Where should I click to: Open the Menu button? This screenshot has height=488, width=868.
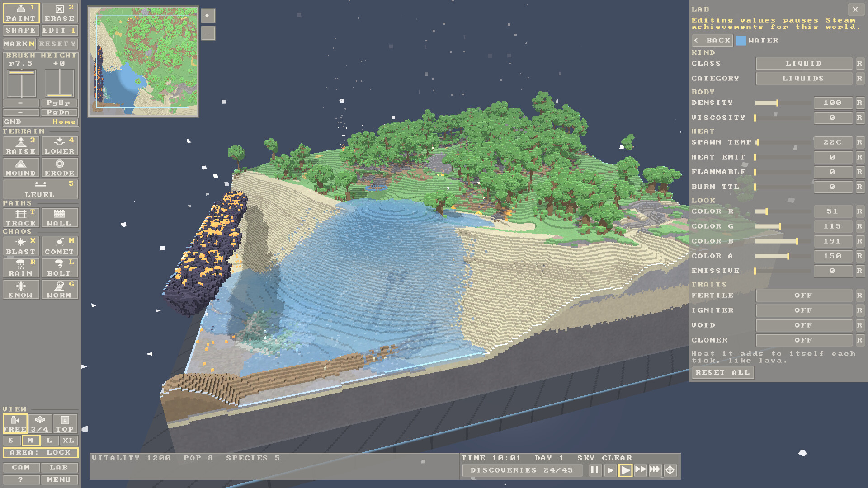point(59,480)
